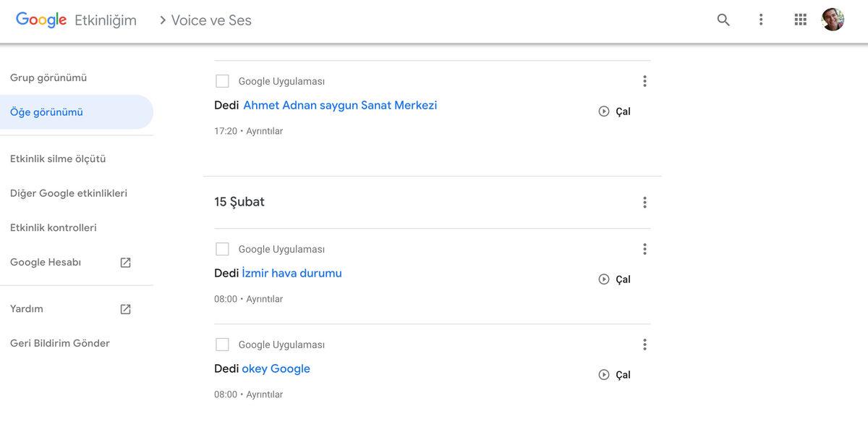The image size is (868, 422).
Task: Open overflow menu for okey Google
Action: (644, 344)
